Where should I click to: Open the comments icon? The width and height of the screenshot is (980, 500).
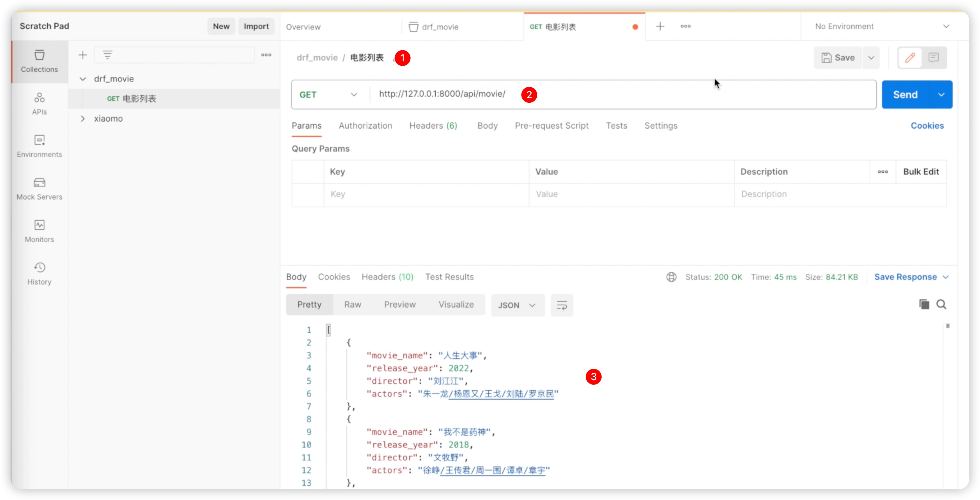tap(934, 58)
